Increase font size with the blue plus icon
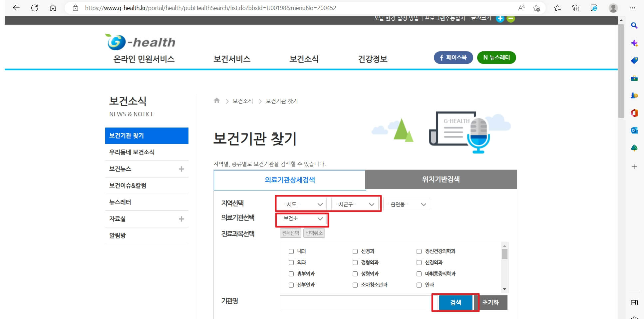 pos(500,19)
